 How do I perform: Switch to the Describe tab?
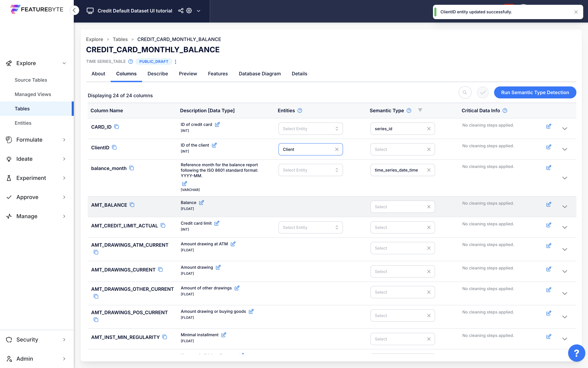(158, 74)
